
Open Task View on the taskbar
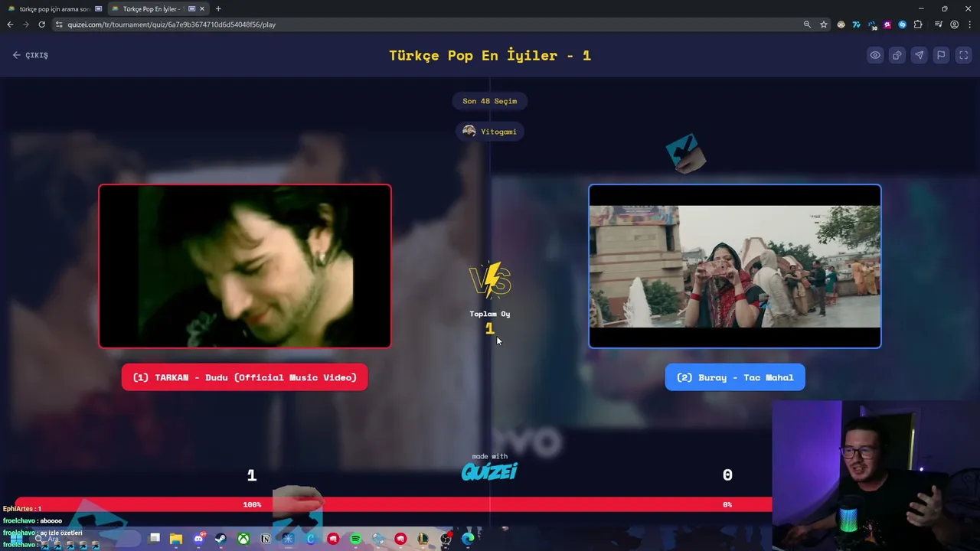(154, 539)
